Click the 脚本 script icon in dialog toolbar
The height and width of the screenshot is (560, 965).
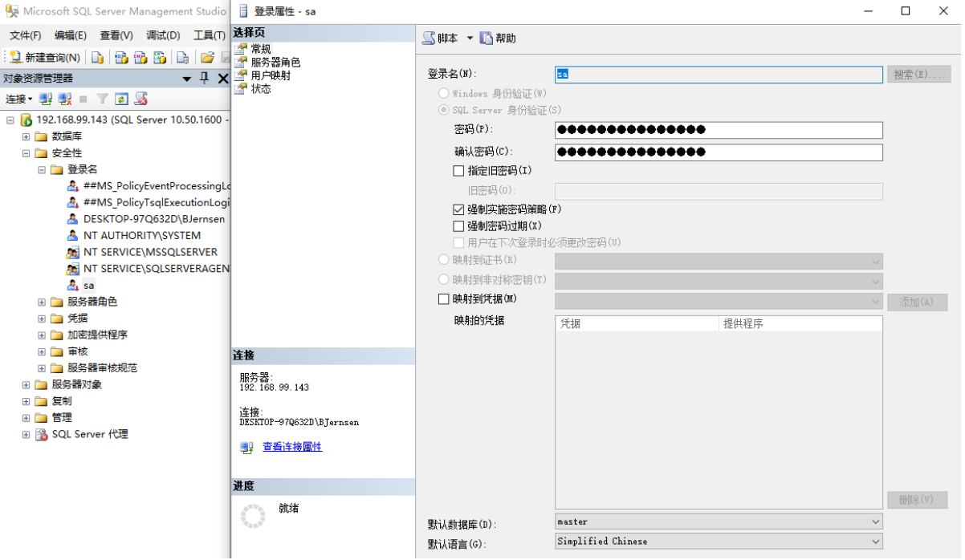point(429,38)
